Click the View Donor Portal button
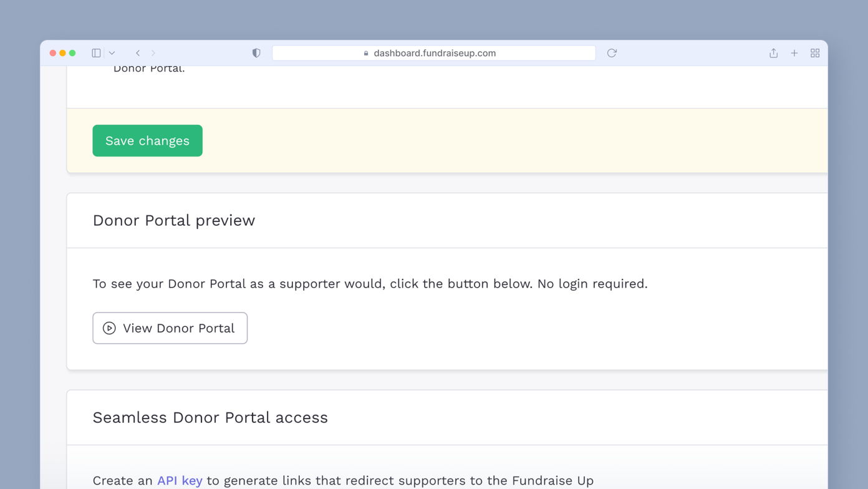The width and height of the screenshot is (868, 489). coord(170,327)
